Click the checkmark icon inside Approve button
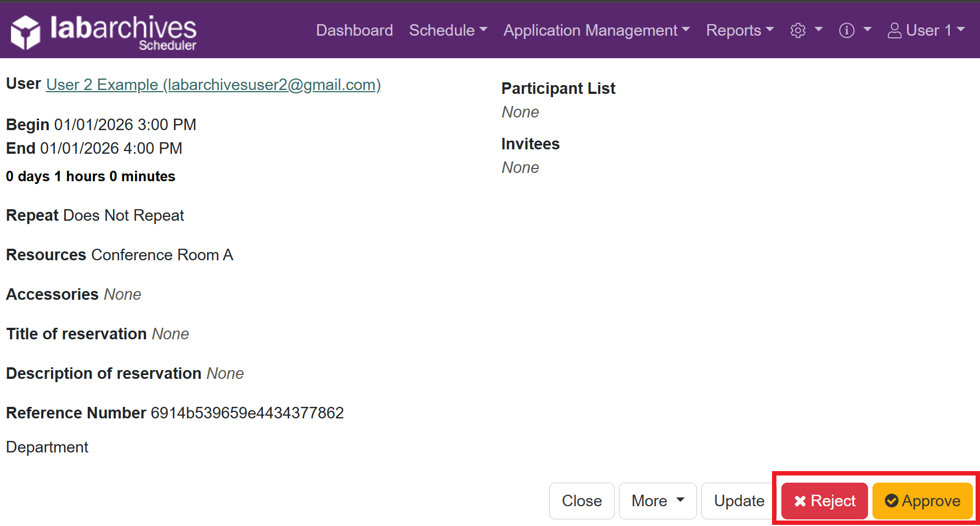This screenshot has width=980, height=526. tap(893, 500)
